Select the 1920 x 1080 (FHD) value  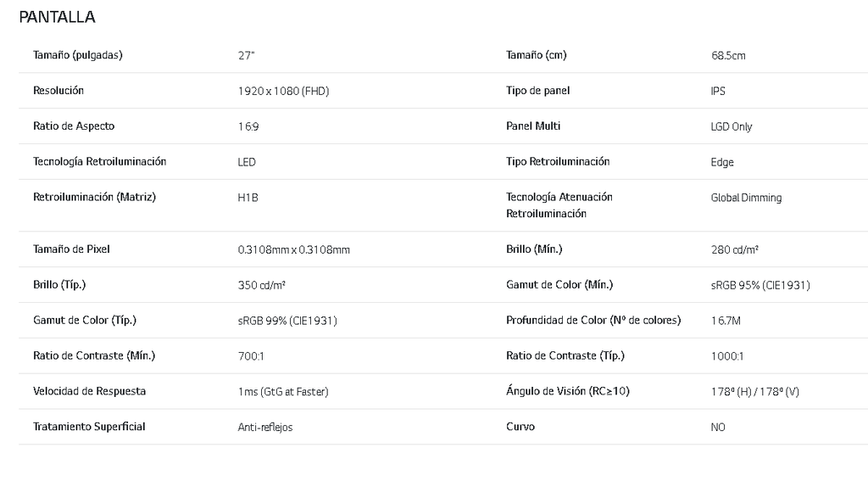point(283,92)
